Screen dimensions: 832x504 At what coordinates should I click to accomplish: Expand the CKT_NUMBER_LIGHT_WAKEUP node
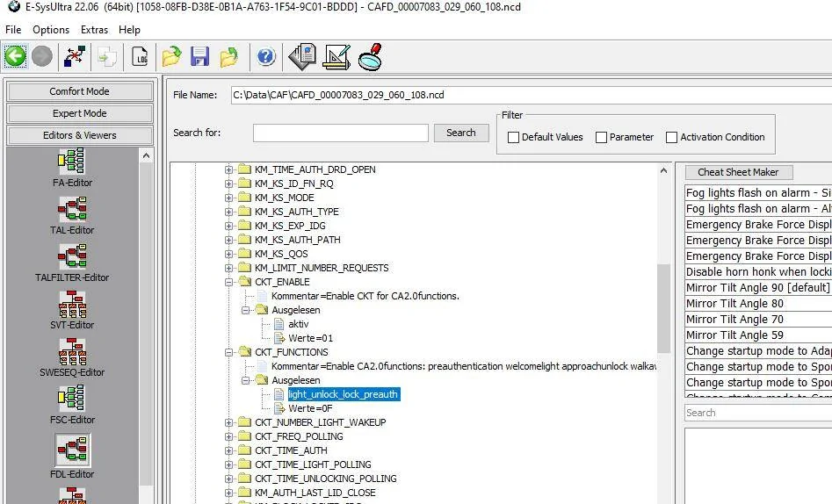228,423
